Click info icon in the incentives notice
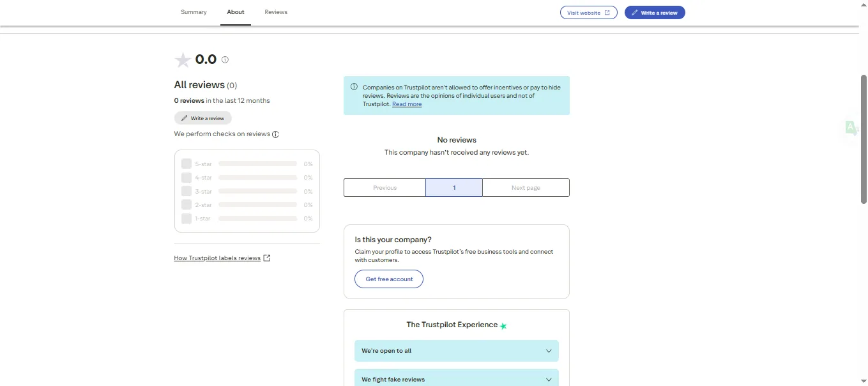Screen dimensions: 868x386 (354, 87)
